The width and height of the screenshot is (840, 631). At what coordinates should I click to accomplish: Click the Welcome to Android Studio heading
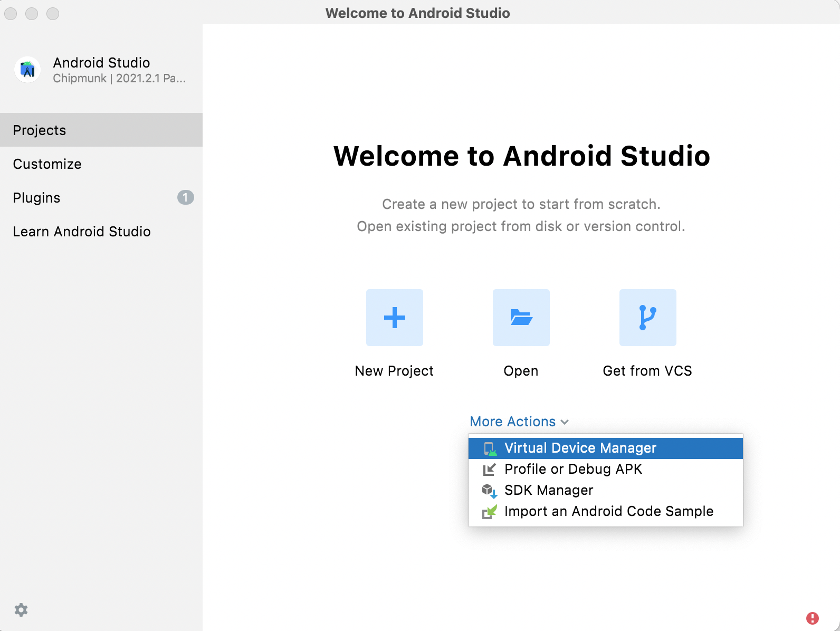pyautogui.click(x=522, y=156)
